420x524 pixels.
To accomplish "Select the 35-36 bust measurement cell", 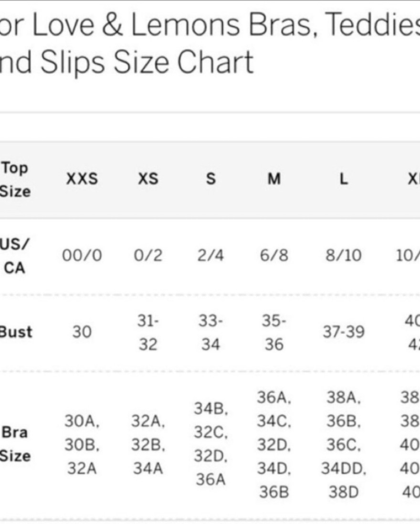I will pyautogui.click(x=274, y=332).
